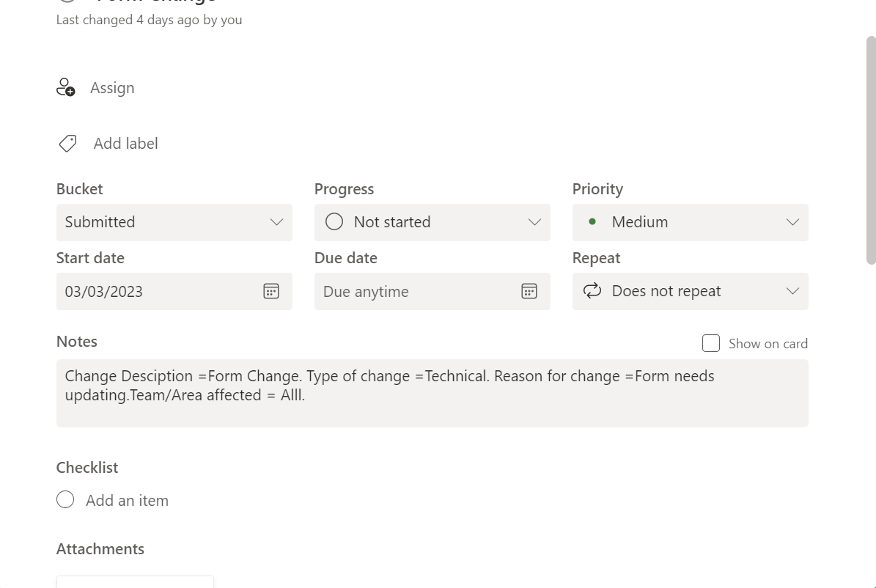Open the Priority dropdown
Viewport: 876px width, 588px height.
coord(792,221)
